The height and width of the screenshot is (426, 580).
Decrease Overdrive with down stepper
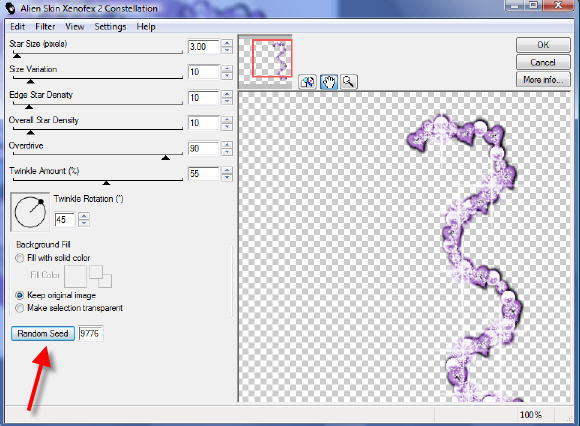[227, 152]
